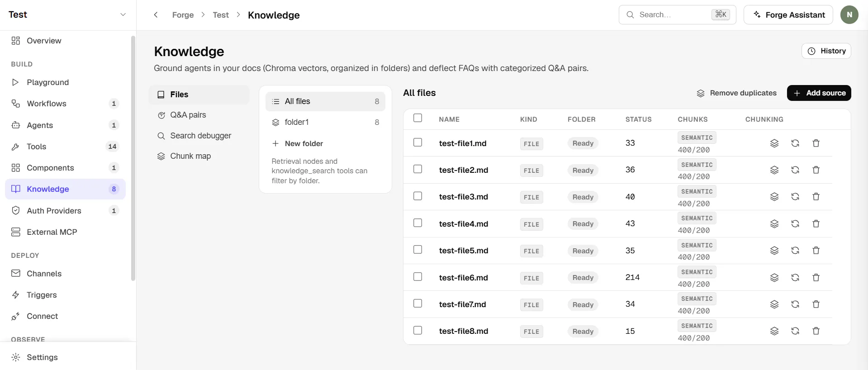
Task: Click the refresh icon for test-file4.md
Action: pyautogui.click(x=795, y=224)
